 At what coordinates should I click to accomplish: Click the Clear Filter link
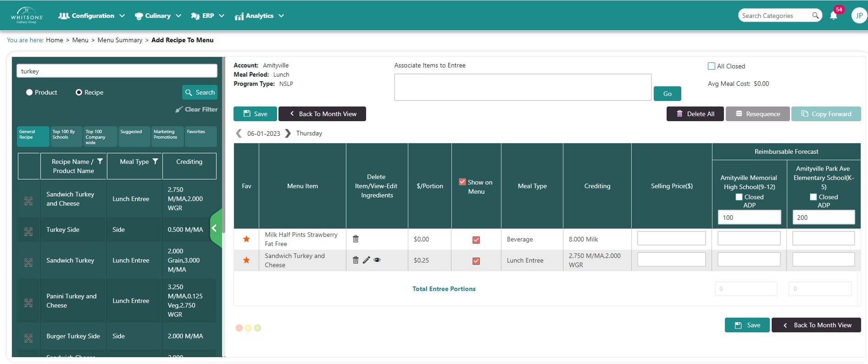(196, 109)
